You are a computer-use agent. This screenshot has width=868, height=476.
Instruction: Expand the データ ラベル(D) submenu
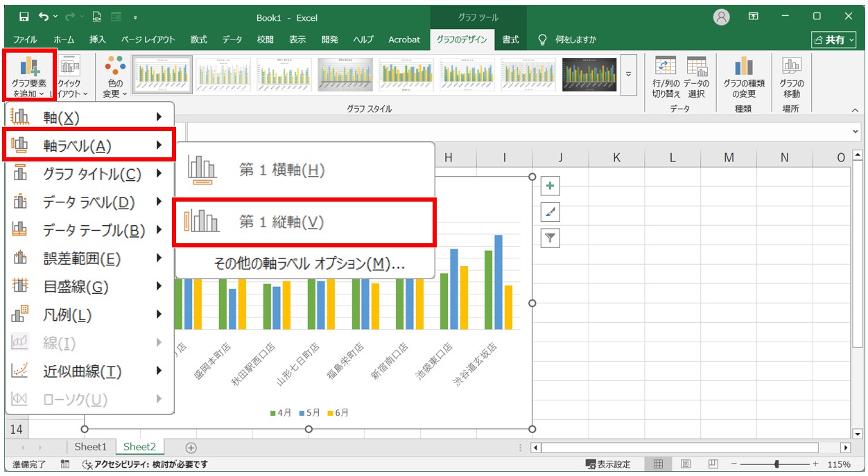(89, 202)
